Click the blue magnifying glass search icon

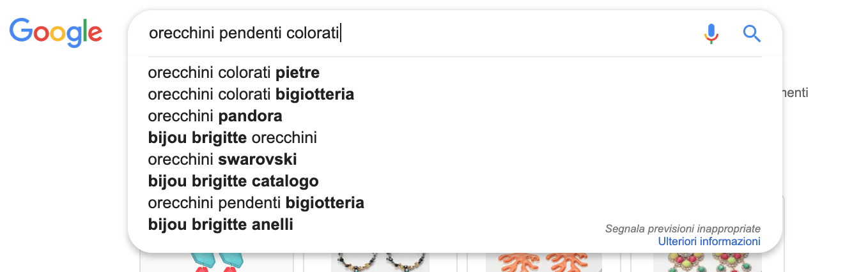[752, 33]
